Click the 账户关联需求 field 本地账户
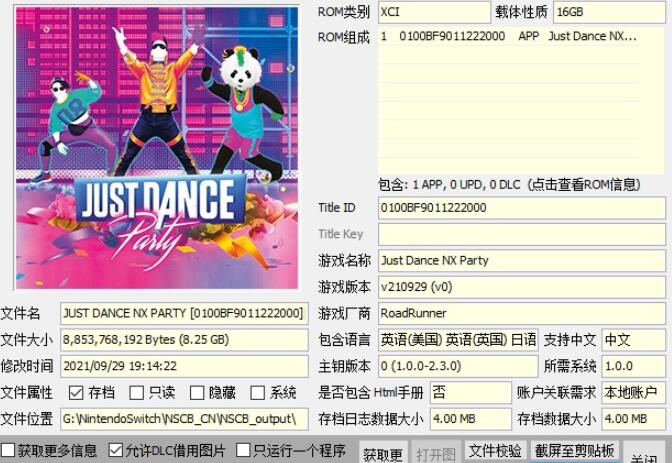The image size is (672, 463). coord(633,393)
